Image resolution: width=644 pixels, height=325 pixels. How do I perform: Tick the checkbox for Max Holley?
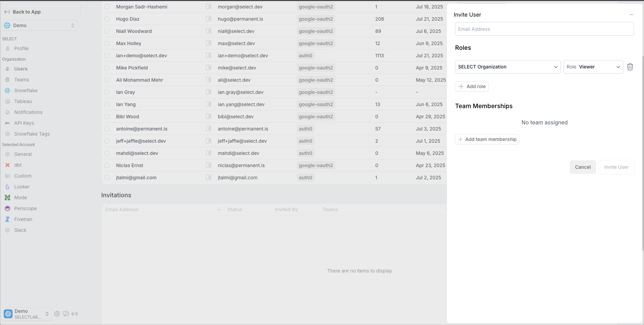pos(107,43)
